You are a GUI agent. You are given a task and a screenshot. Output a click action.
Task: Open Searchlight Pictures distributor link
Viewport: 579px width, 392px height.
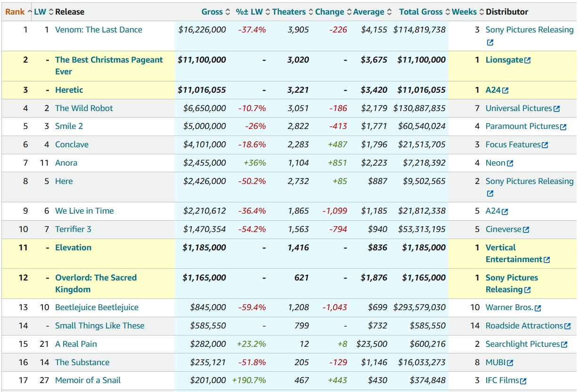[522, 344]
